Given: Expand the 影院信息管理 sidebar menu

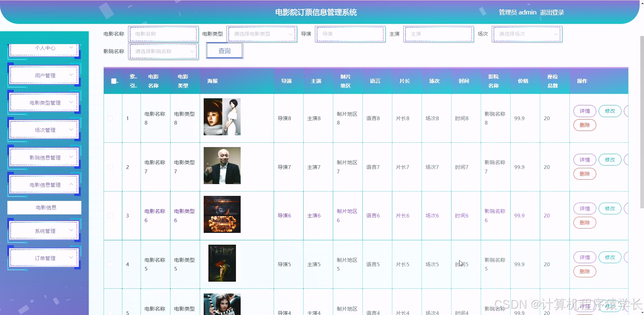Looking at the screenshot, I should 44,157.
